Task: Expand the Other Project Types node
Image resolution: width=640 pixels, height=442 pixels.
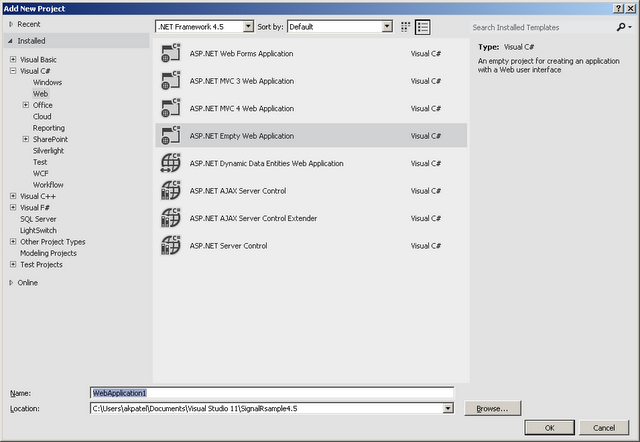Action: 13,242
